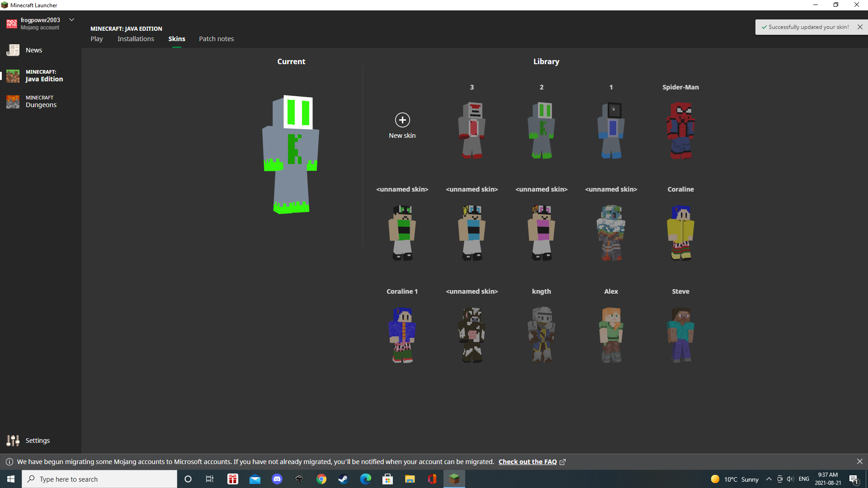Open the Patch notes tab
This screenshot has width=868, height=488.
pos(216,39)
